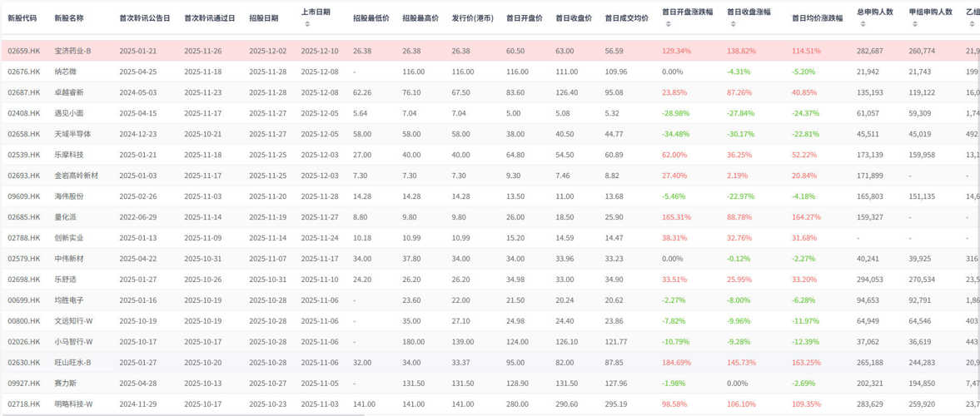
Task: Click 小马智行-W highest offer price 180.00
Action: point(413,342)
